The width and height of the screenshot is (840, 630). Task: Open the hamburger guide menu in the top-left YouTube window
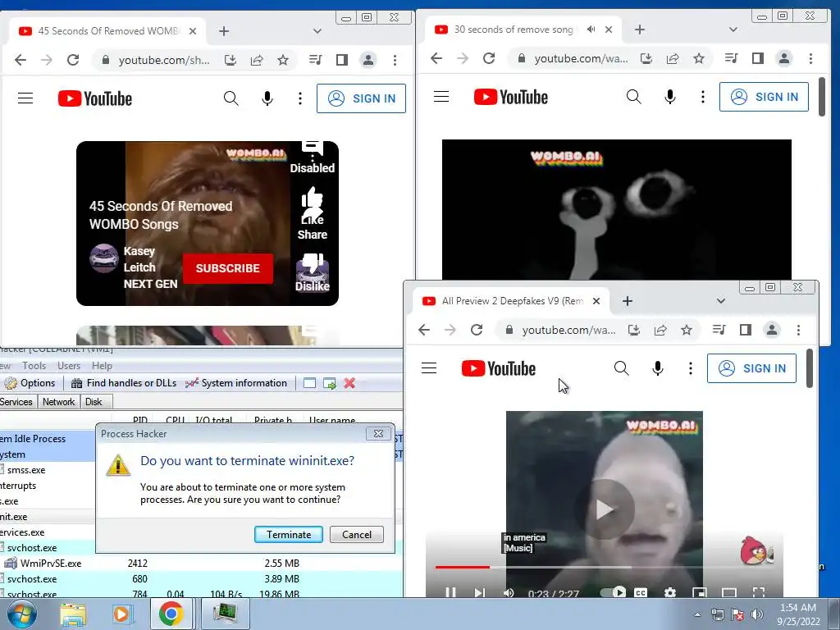coord(25,98)
